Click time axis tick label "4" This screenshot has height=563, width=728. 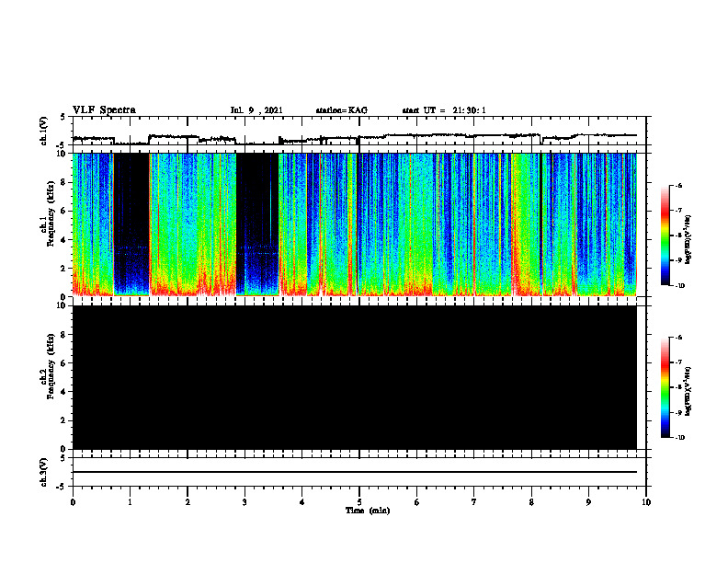[302, 502]
